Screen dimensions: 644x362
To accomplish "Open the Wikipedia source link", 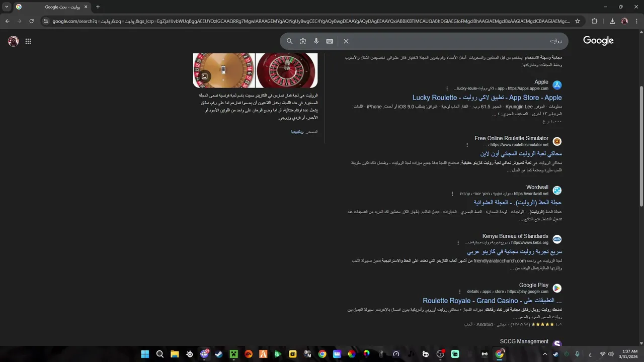I will click(297, 132).
